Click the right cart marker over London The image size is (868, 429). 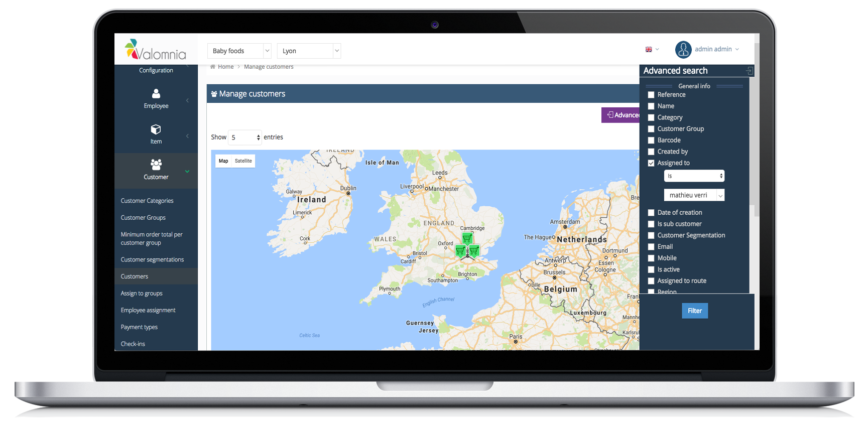coord(474,250)
